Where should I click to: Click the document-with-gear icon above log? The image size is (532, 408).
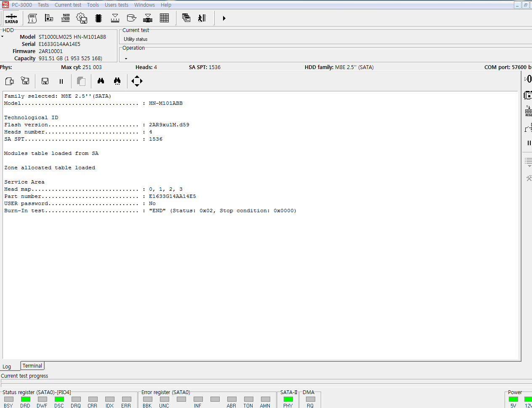coord(10,81)
